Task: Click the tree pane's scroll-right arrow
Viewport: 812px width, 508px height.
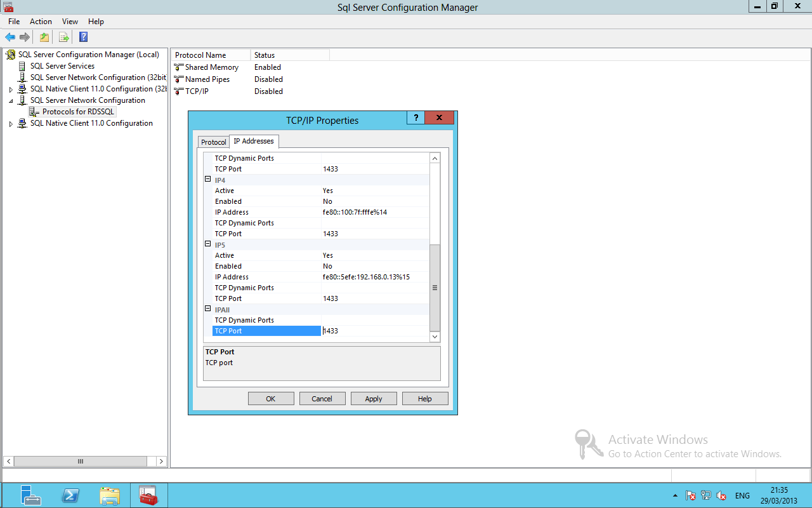Action: pyautogui.click(x=162, y=462)
